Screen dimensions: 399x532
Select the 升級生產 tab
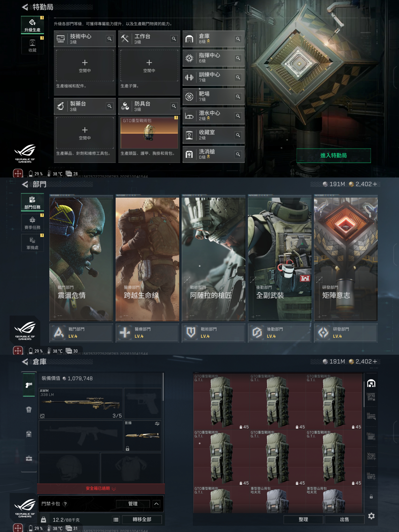pos(32,25)
